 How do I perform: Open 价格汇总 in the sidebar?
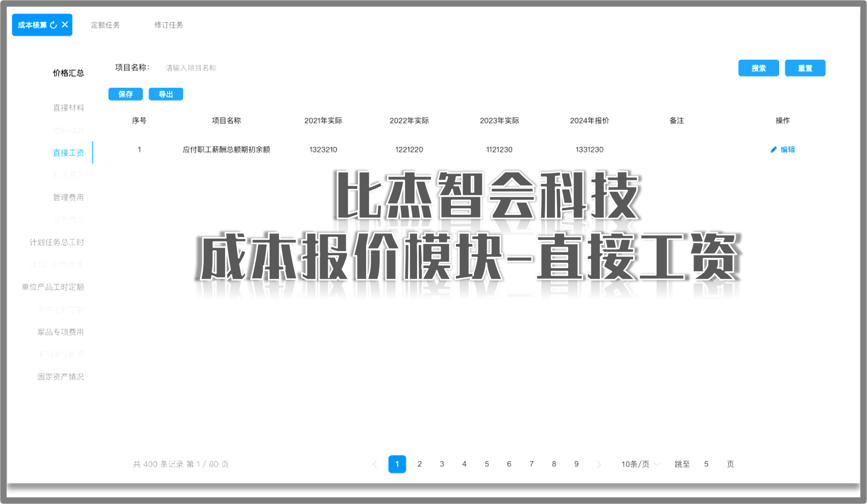point(68,73)
